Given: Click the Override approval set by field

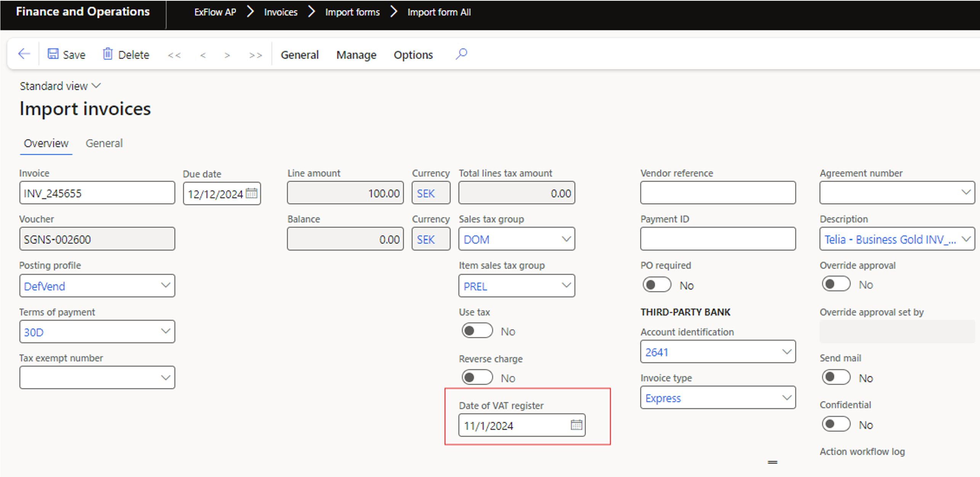Looking at the screenshot, I should [897, 331].
